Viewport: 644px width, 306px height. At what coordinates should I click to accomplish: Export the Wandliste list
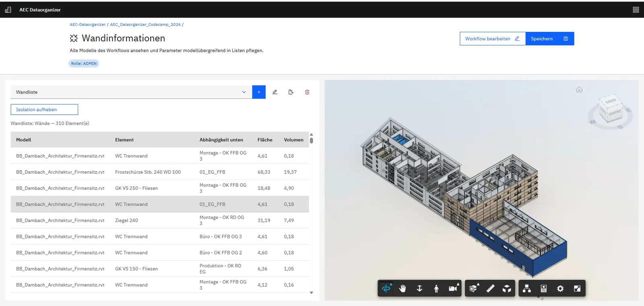pyautogui.click(x=291, y=92)
